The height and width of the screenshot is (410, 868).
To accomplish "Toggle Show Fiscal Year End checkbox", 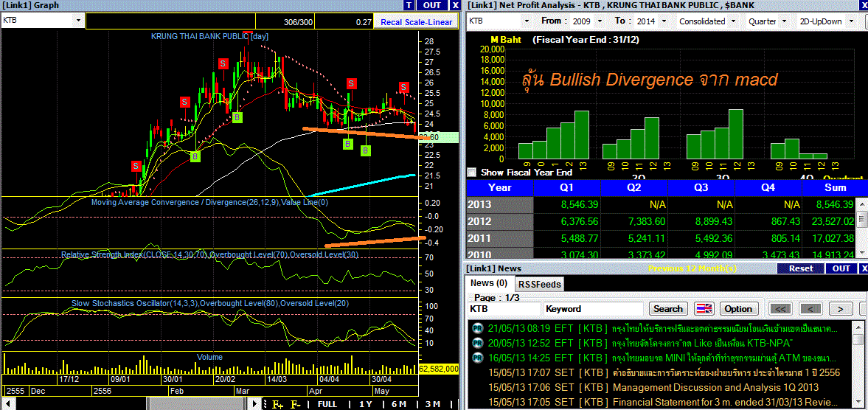I will point(472,172).
